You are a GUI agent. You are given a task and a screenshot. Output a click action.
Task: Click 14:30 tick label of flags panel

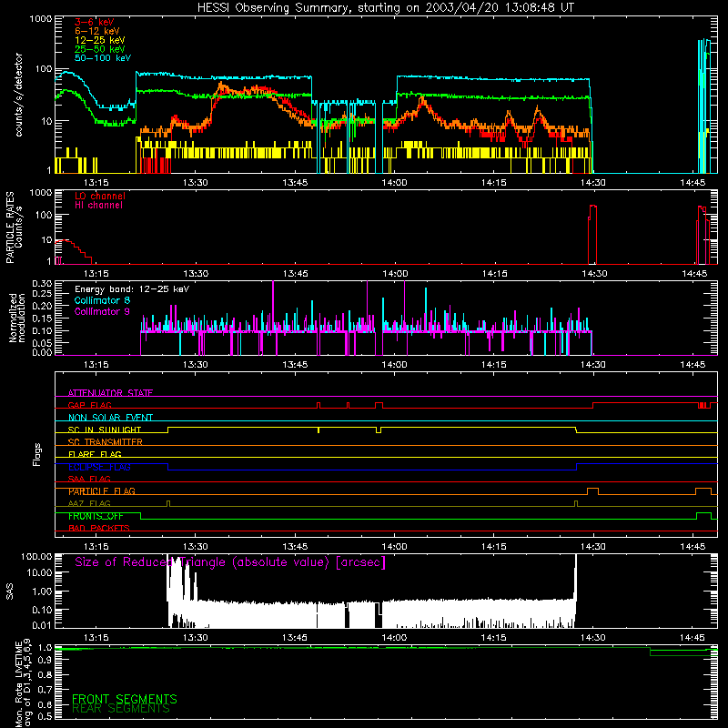[593, 547]
